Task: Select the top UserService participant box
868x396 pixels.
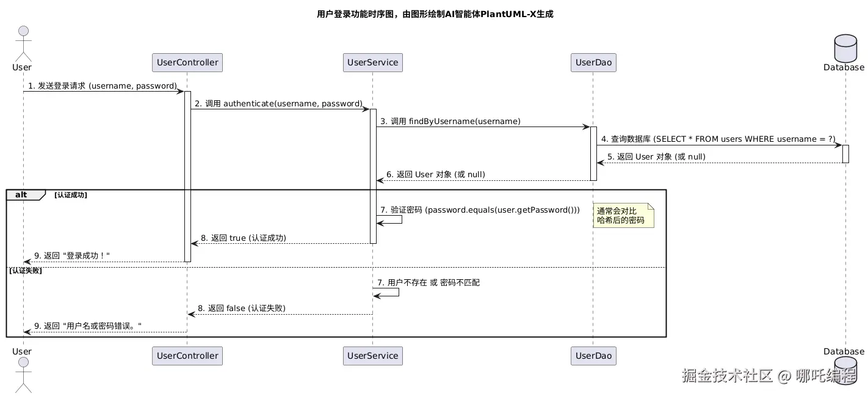Action: tap(373, 62)
